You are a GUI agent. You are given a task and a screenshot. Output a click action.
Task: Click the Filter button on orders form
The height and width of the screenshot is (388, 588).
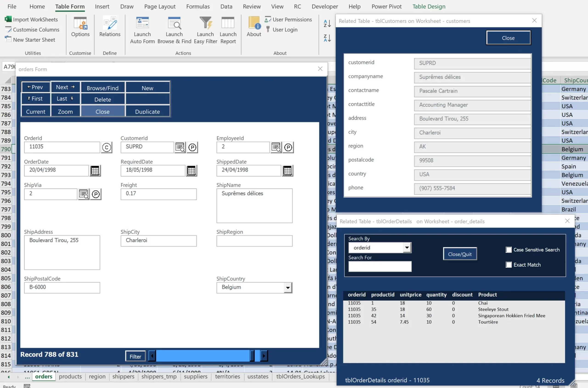[x=135, y=356]
